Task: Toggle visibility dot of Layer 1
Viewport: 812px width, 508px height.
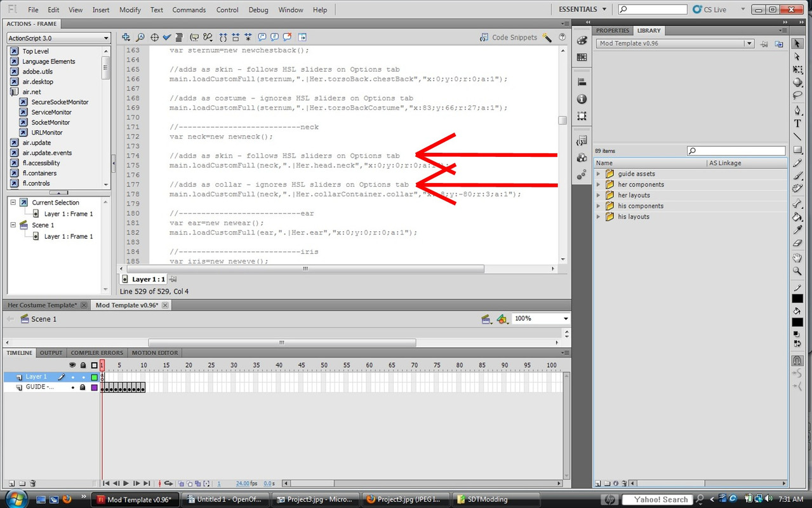Action: point(72,377)
